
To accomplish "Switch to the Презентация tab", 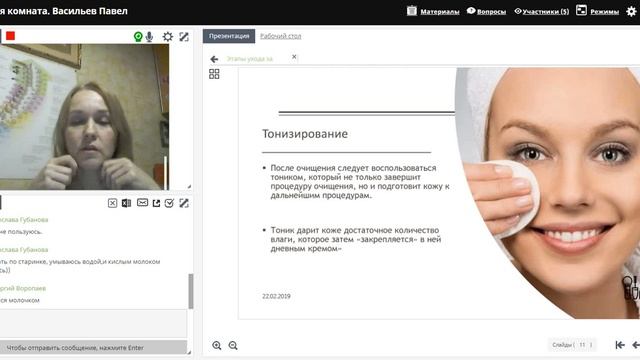I will click(x=229, y=36).
